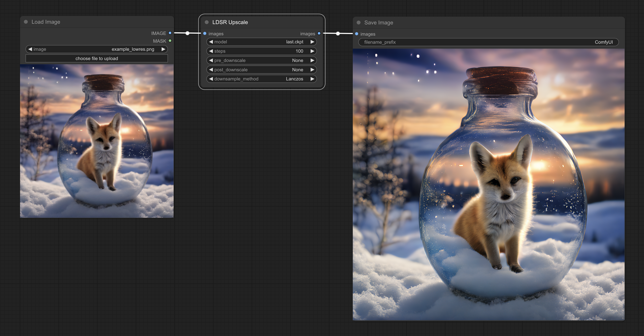The height and width of the screenshot is (336, 644).
Task: Click the IMAGE output socket on Load Image
Action: [x=170, y=33]
